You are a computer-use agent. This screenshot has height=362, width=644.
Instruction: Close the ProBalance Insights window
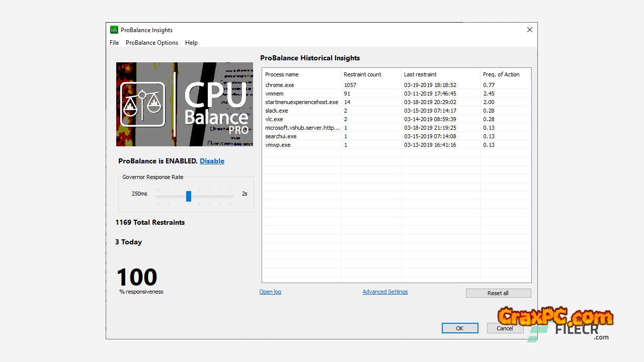(x=529, y=30)
